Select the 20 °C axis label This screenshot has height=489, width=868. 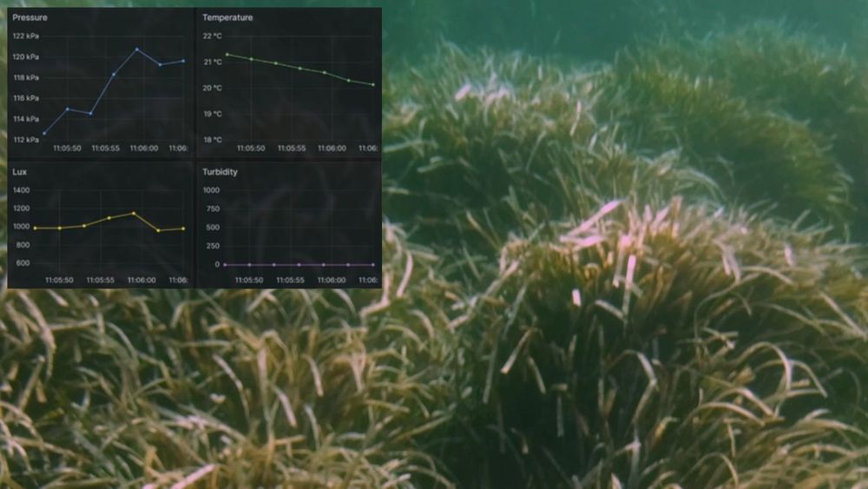tap(212, 88)
